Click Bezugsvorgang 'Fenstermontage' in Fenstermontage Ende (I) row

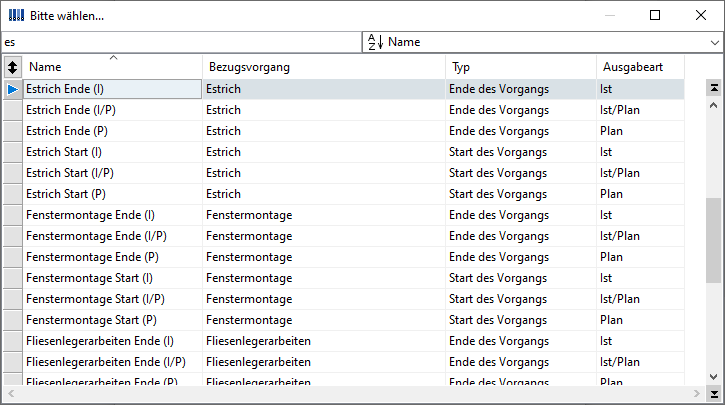pyautogui.click(x=324, y=215)
